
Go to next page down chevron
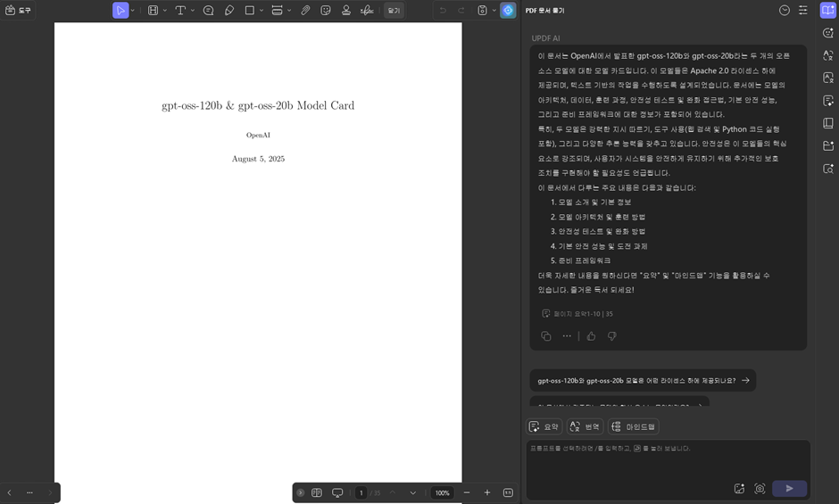point(413,492)
